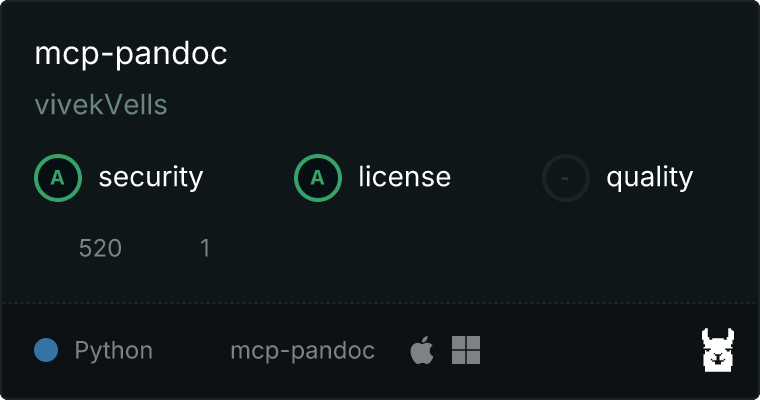Click the letter A inside license badge

(x=317, y=178)
